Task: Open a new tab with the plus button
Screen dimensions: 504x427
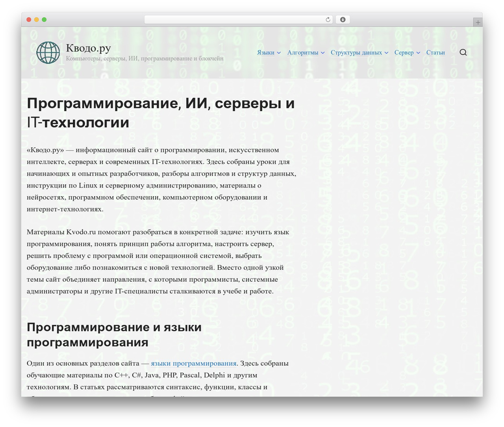Action: (x=478, y=22)
